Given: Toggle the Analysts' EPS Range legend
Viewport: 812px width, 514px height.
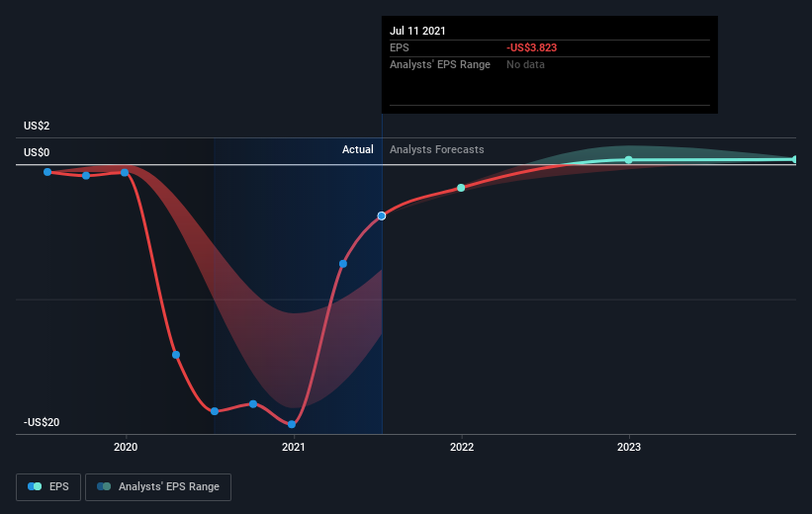Looking at the screenshot, I should pyautogui.click(x=158, y=487).
